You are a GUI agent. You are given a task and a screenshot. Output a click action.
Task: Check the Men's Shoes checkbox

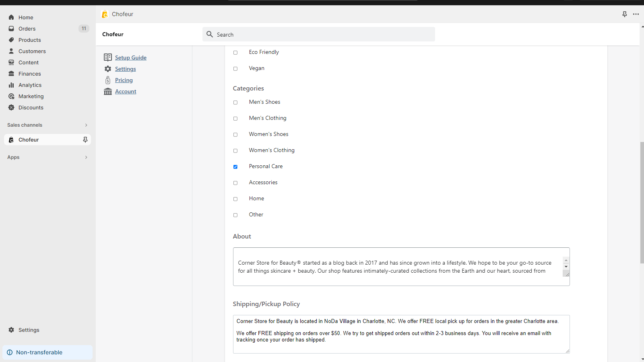pos(235,103)
